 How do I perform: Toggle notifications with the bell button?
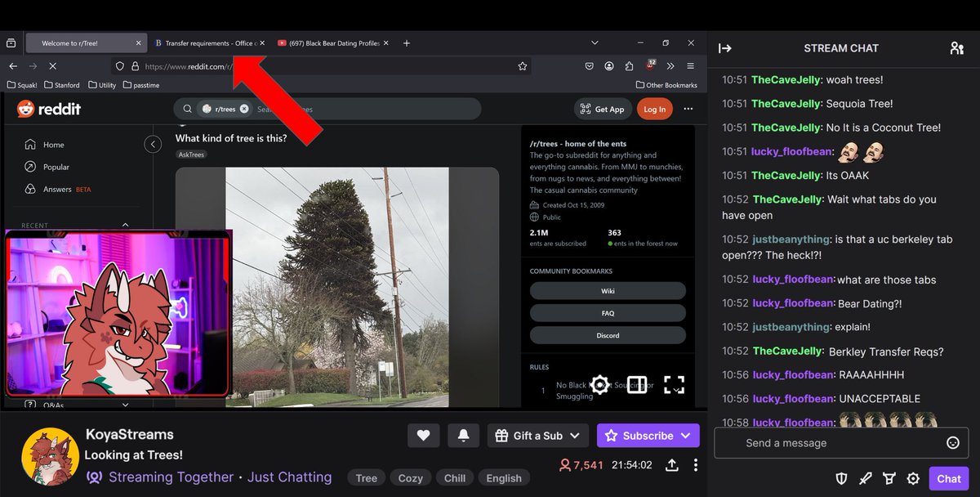(462, 436)
